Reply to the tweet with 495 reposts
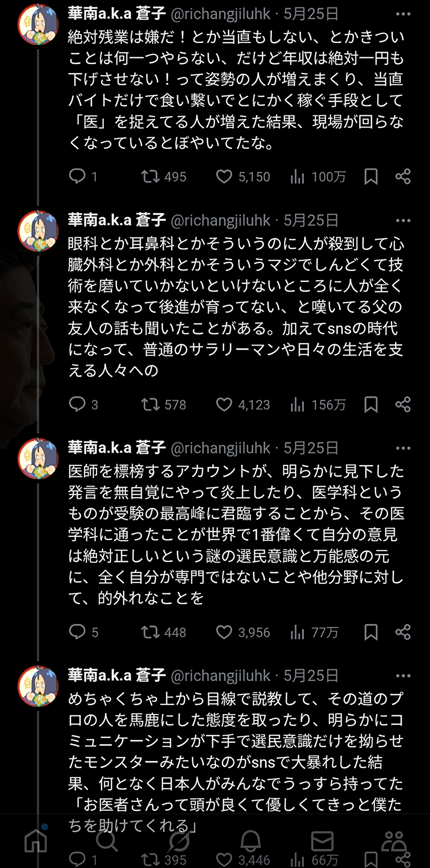The height and width of the screenshot is (868, 430). pos(78,176)
